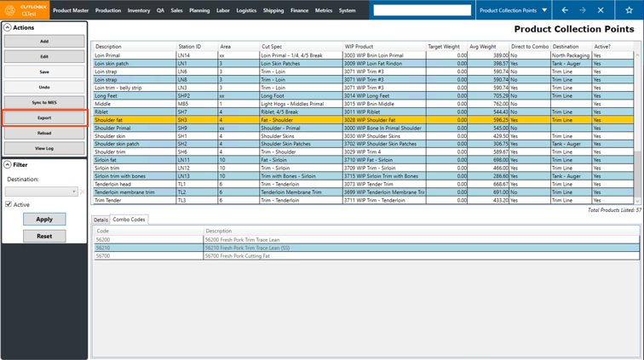Open the Logistics menu
Screen dimensions: 644x360
click(x=246, y=10)
